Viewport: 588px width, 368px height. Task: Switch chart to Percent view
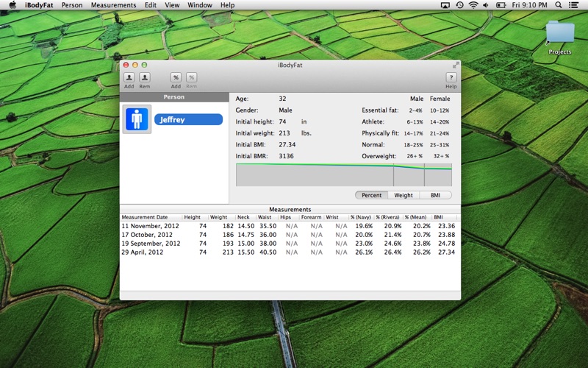(x=371, y=195)
